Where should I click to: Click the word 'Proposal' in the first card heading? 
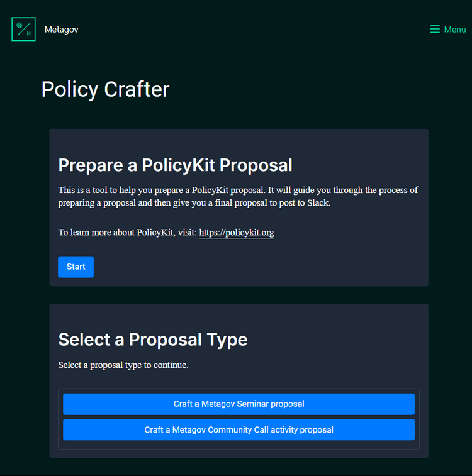[x=254, y=165]
